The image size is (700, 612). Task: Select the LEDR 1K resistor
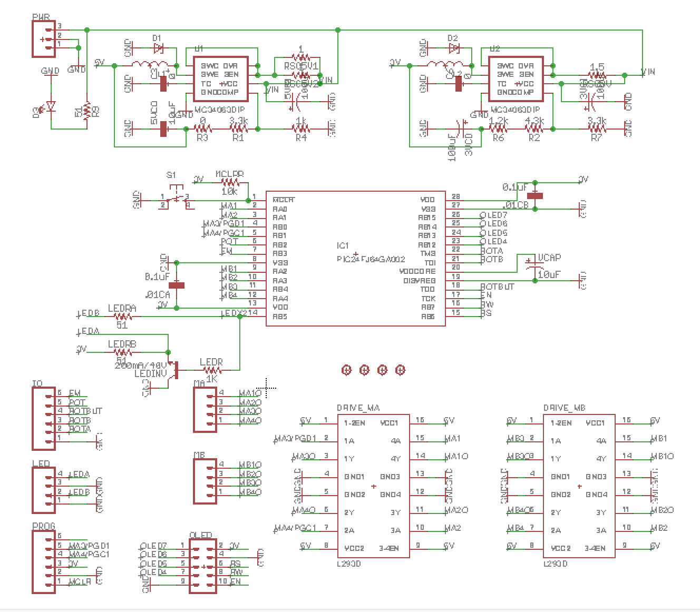pos(212,370)
